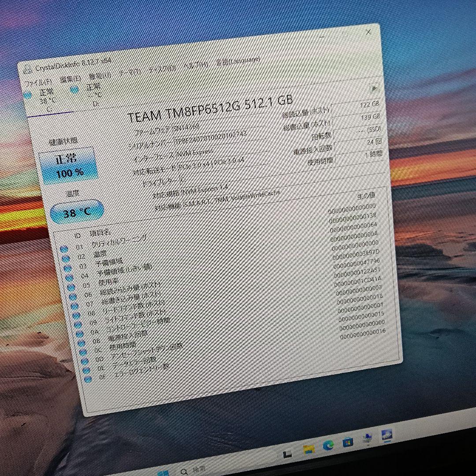This screenshot has height=476, width=476.
Task: Open Microsoft Store from the taskbar
Action: (348, 442)
